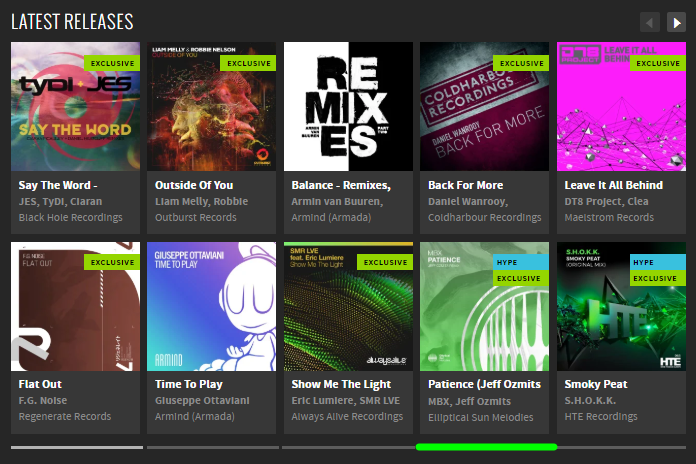This screenshot has height=464, width=696.
Task: Open label 'Always Alive Recordings'
Action: tap(348, 416)
